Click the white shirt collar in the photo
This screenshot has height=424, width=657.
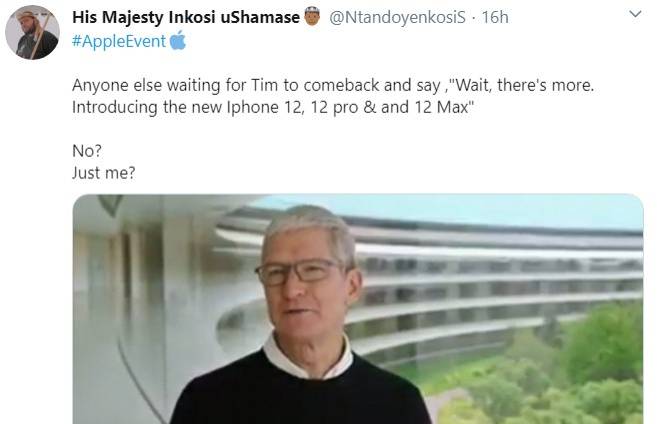[x=308, y=358]
